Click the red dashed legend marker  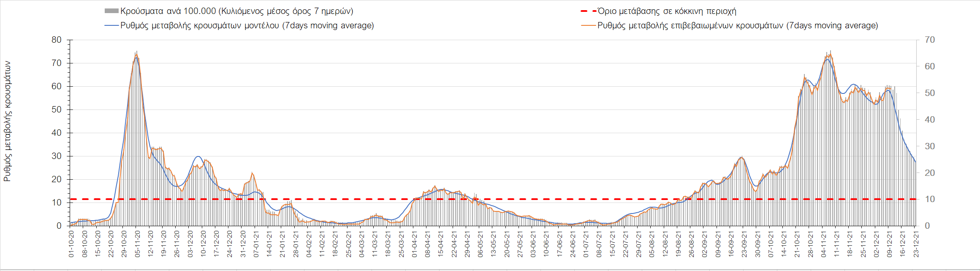pos(589,11)
